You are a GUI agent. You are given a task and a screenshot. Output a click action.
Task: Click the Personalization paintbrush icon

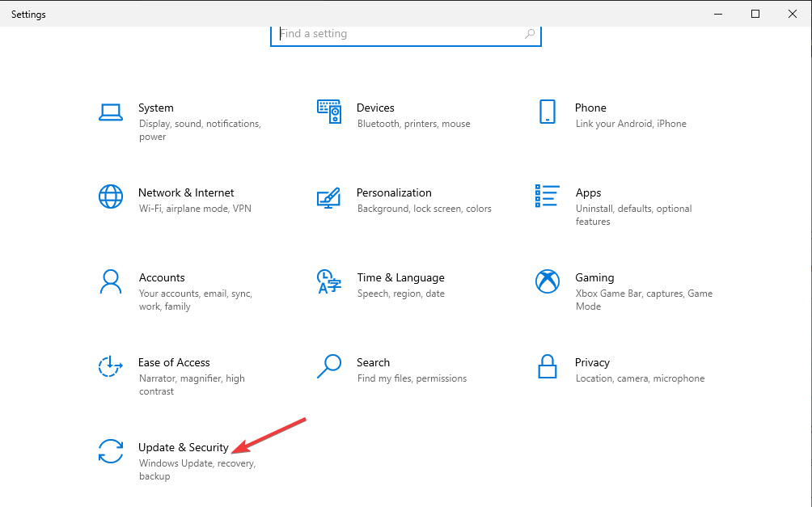pyautogui.click(x=329, y=197)
